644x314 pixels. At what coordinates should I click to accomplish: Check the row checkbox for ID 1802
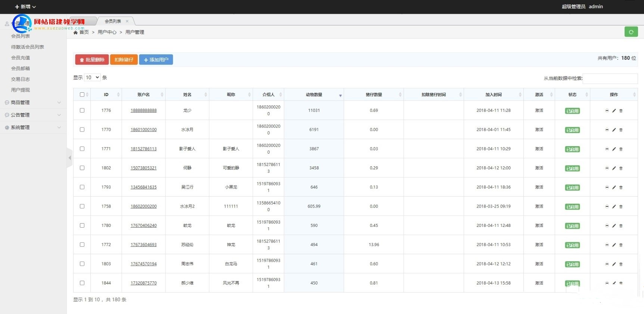pyautogui.click(x=82, y=168)
